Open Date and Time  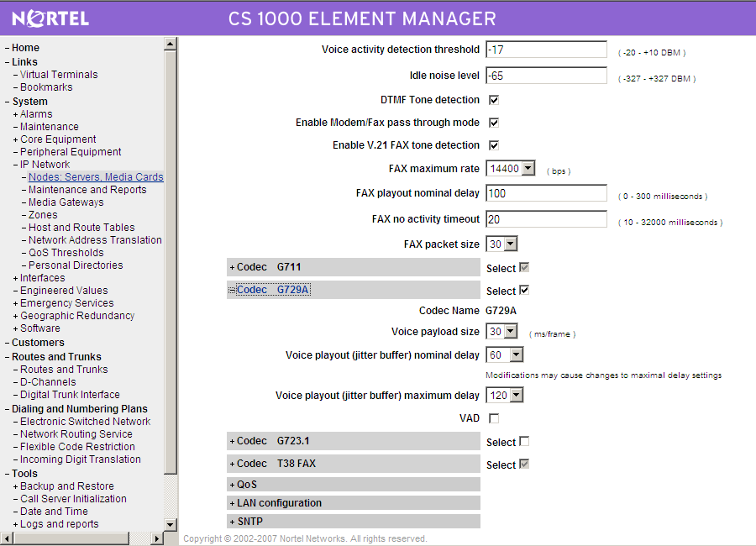coord(54,512)
